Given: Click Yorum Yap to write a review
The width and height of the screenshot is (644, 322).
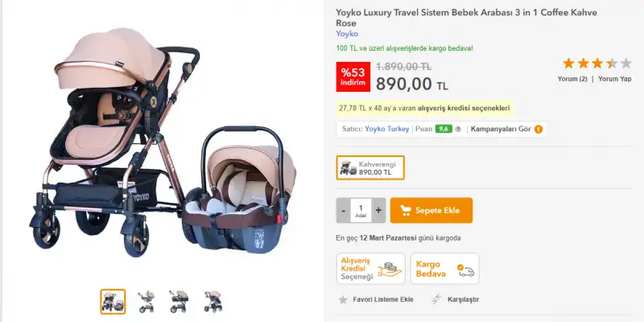Looking at the screenshot, I should 615,79.
